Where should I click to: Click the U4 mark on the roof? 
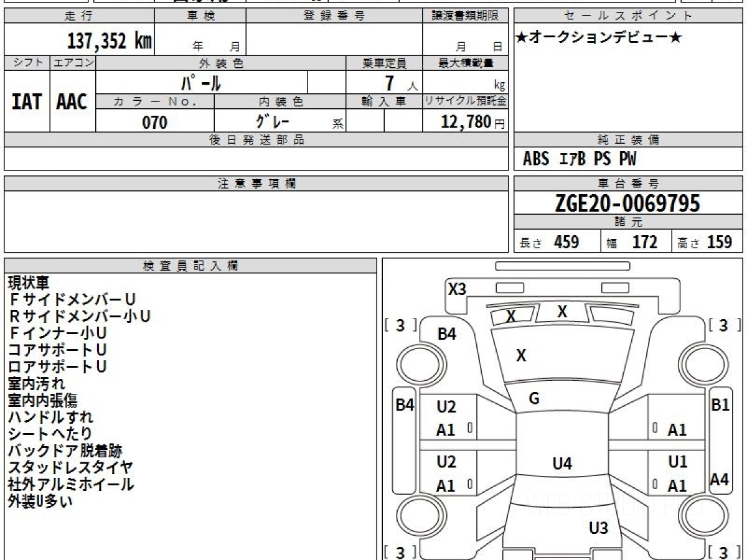[x=562, y=463]
